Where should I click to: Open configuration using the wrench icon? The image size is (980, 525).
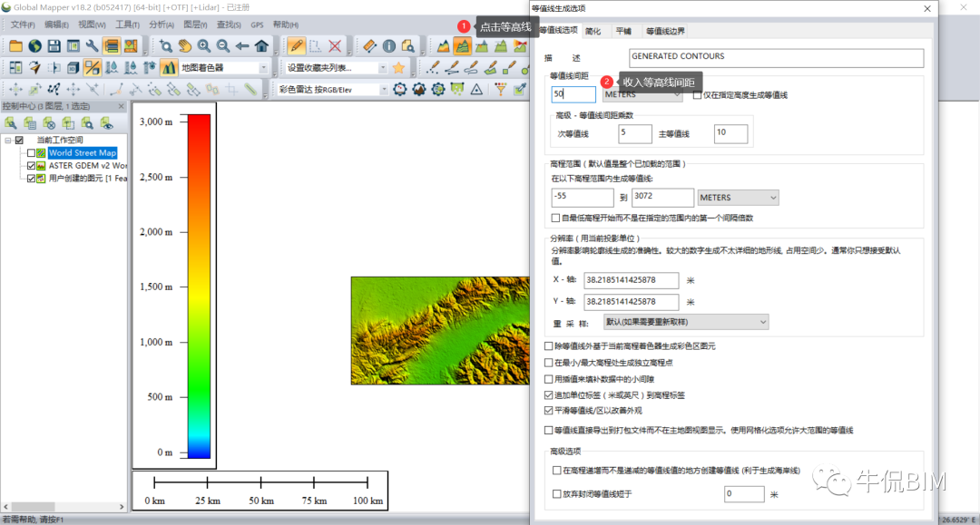[92, 45]
